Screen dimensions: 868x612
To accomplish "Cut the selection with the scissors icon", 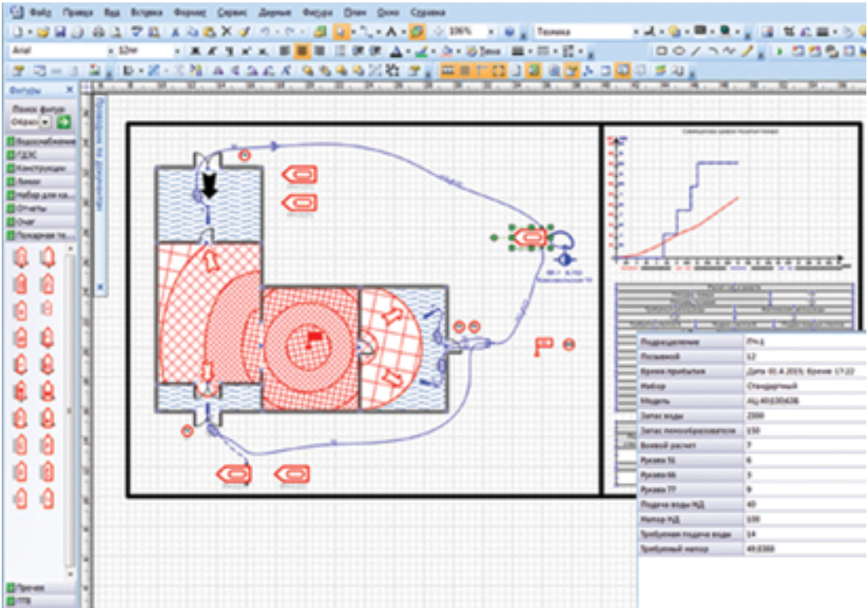I will pos(175,32).
